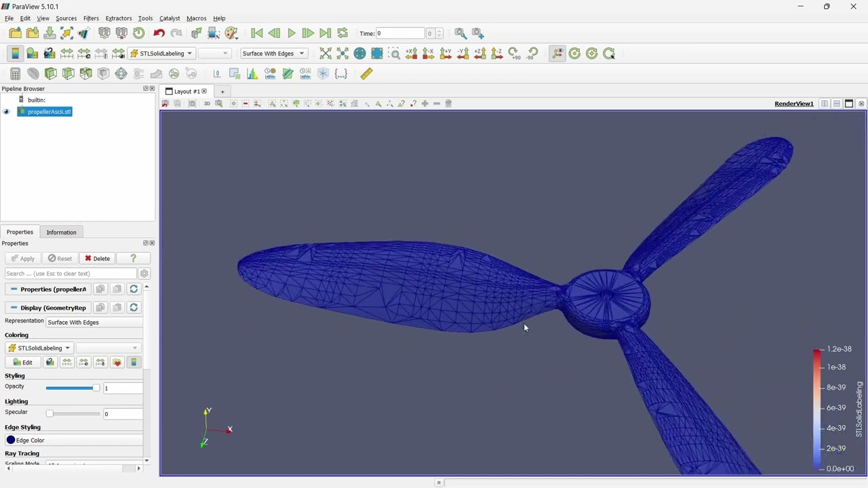Screen dimensions: 868x488
Task: Open Surface With Edges representation dropdown in toolbar
Action: (x=273, y=54)
